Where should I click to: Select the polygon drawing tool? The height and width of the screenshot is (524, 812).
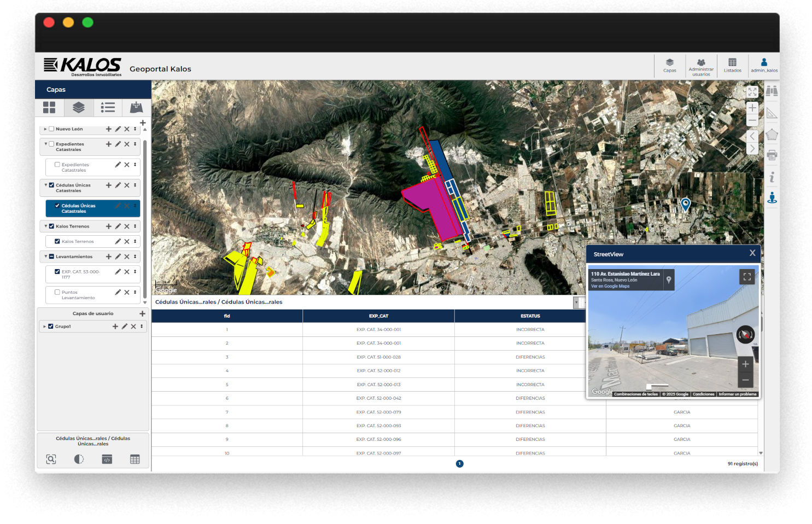[x=772, y=135]
